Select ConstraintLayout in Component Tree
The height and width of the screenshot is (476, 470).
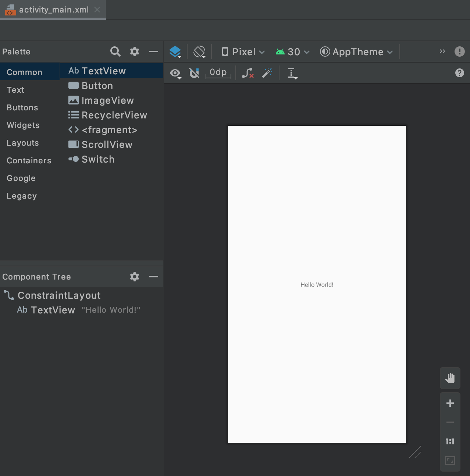pos(82,295)
